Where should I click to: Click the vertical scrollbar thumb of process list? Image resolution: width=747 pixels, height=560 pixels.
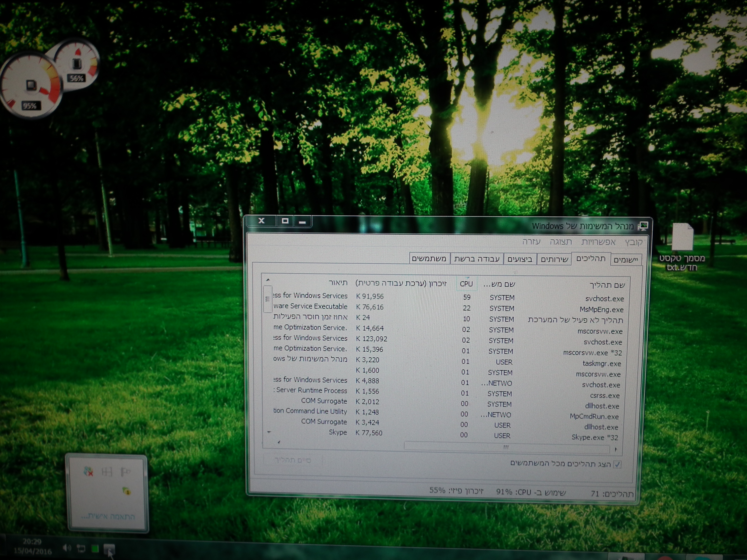click(x=267, y=299)
